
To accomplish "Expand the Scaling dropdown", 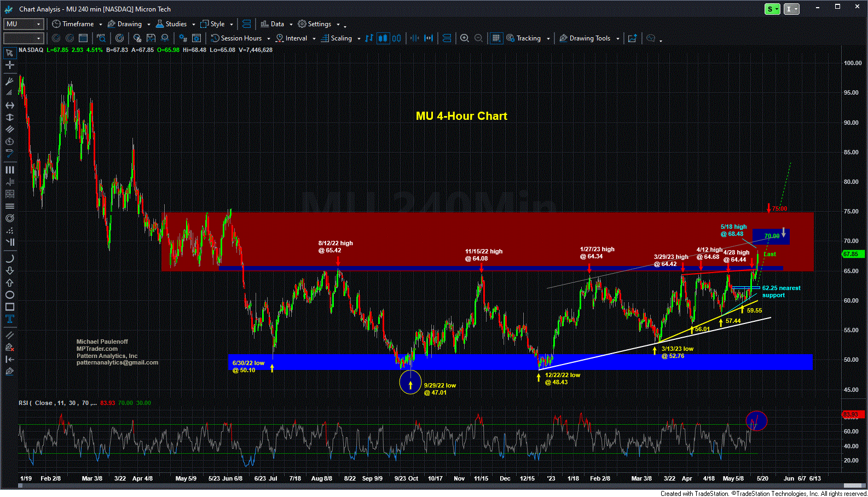I will point(359,38).
